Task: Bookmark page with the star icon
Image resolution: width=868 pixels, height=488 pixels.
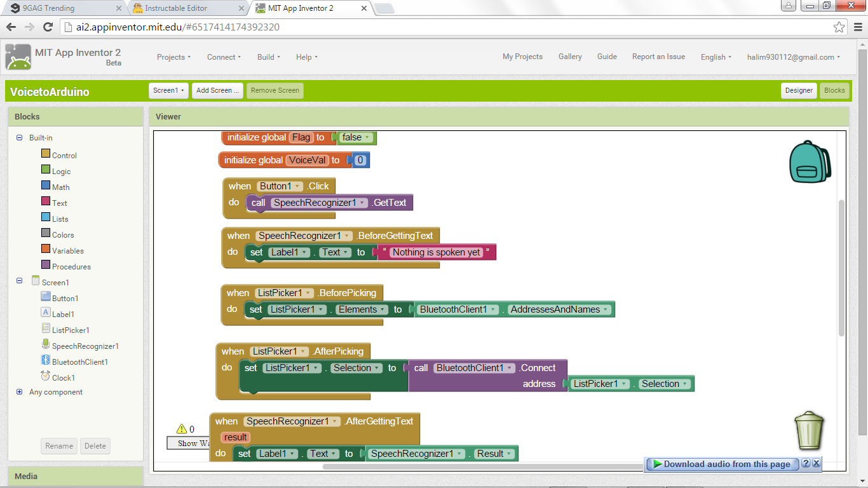Action: 839,27
